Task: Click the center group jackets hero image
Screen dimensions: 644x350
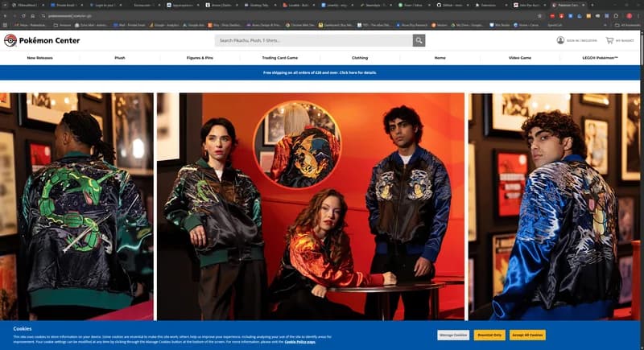Action: click(311, 207)
